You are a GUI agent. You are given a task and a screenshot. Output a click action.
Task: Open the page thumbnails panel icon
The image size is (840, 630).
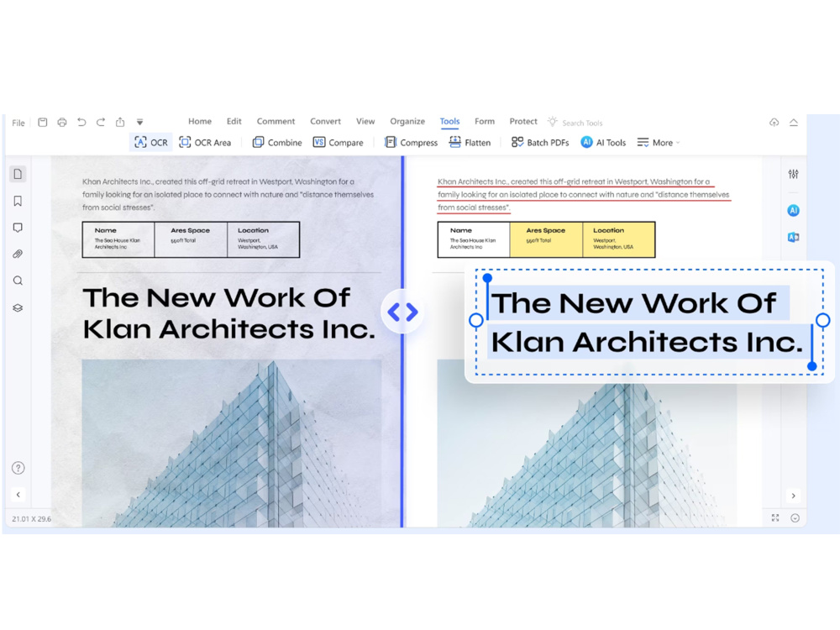point(18,174)
